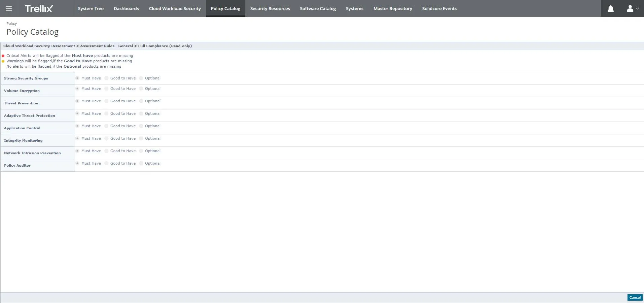644x303 pixels.
Task: Open the hamburger main menu
Action: pyautogui.click(x=9, y=9)
